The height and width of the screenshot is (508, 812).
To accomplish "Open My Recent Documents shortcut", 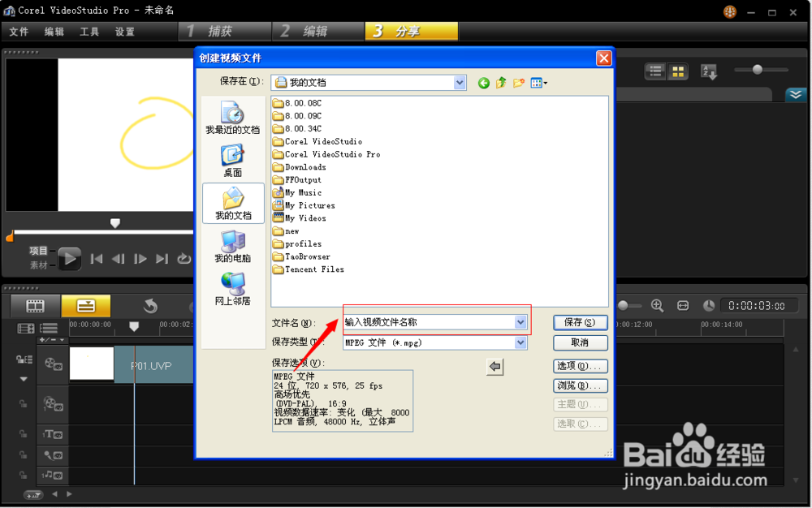I will (232, 118).
